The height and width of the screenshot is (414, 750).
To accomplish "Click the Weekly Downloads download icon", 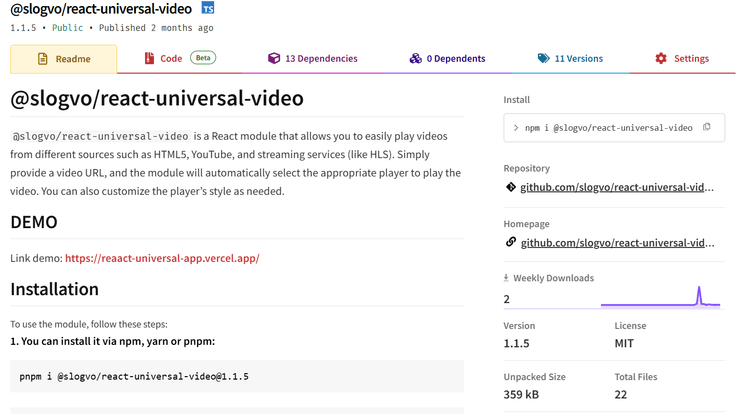I will coord(506,278).
